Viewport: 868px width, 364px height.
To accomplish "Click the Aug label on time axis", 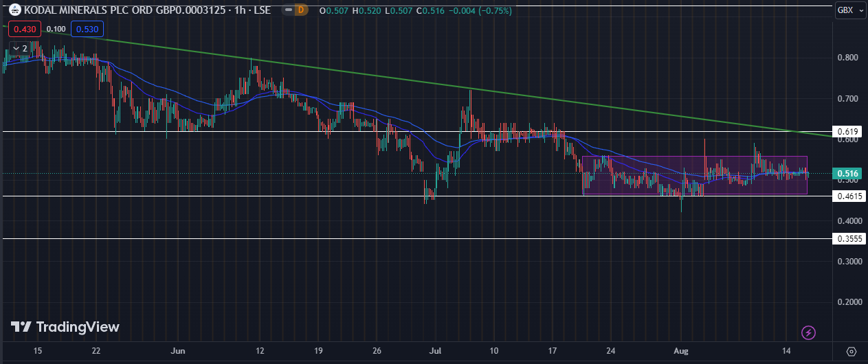I will (x=681, y=351).
